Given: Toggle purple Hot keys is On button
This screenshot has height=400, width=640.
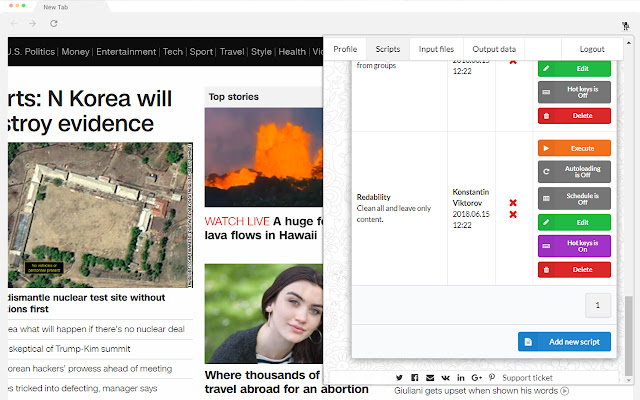Looking at the screenshot, I should point(574,245).
